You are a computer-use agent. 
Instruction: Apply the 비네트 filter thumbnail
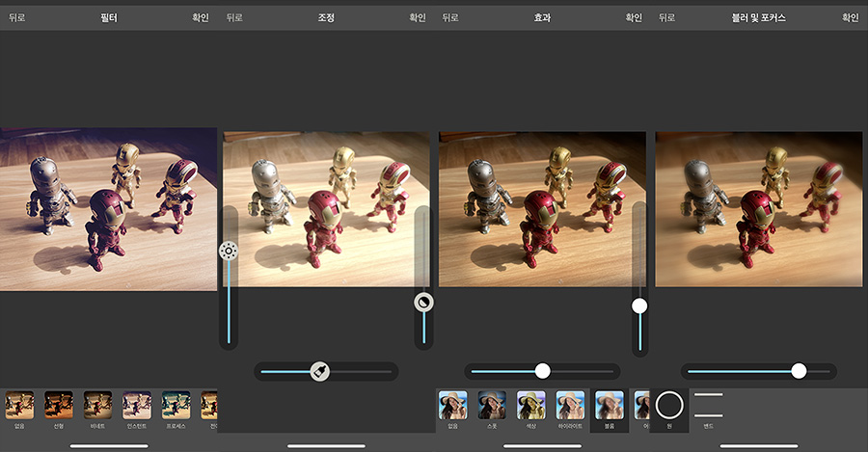coord(98,406)
